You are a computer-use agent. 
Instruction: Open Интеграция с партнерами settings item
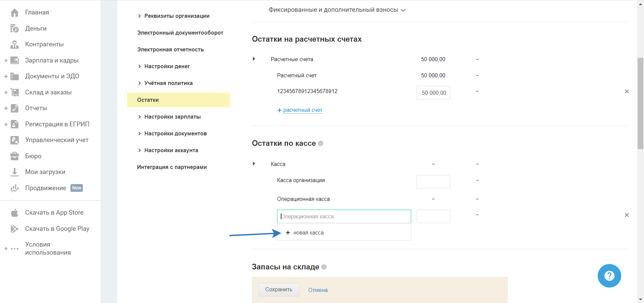pyautogui.click(x=172, y=167)
